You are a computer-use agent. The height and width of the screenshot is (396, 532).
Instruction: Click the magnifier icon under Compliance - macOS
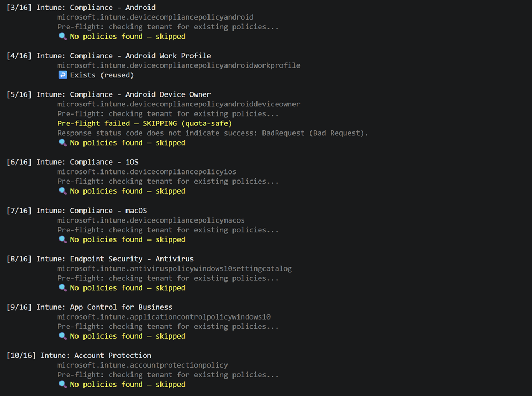coord(62,239)
